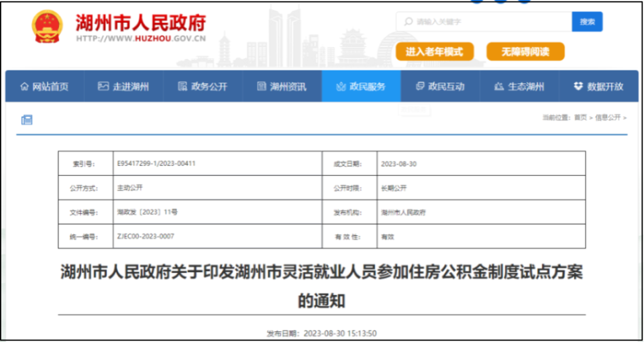644x342 pixels.
Task: Click the search keyword input field
Action: 484,21
